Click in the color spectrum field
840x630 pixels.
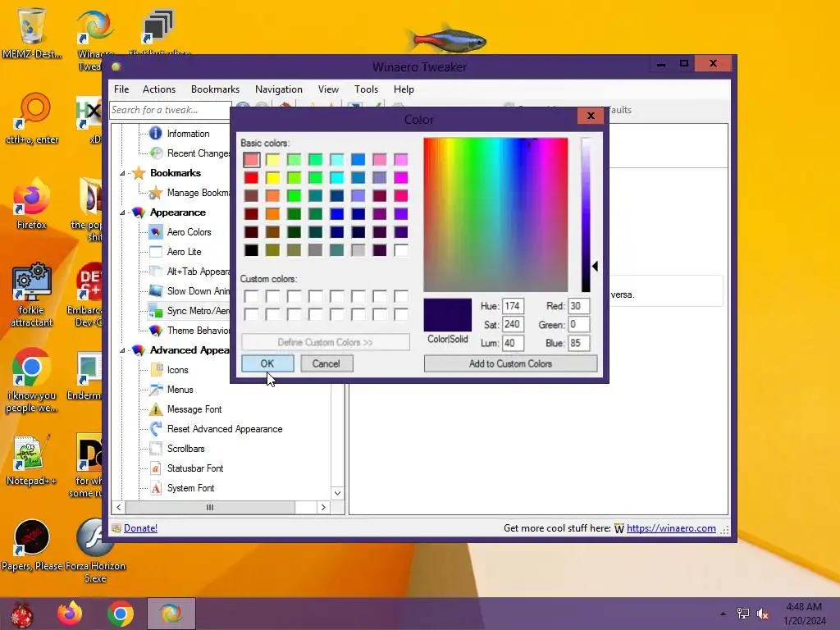coord(495,215)
